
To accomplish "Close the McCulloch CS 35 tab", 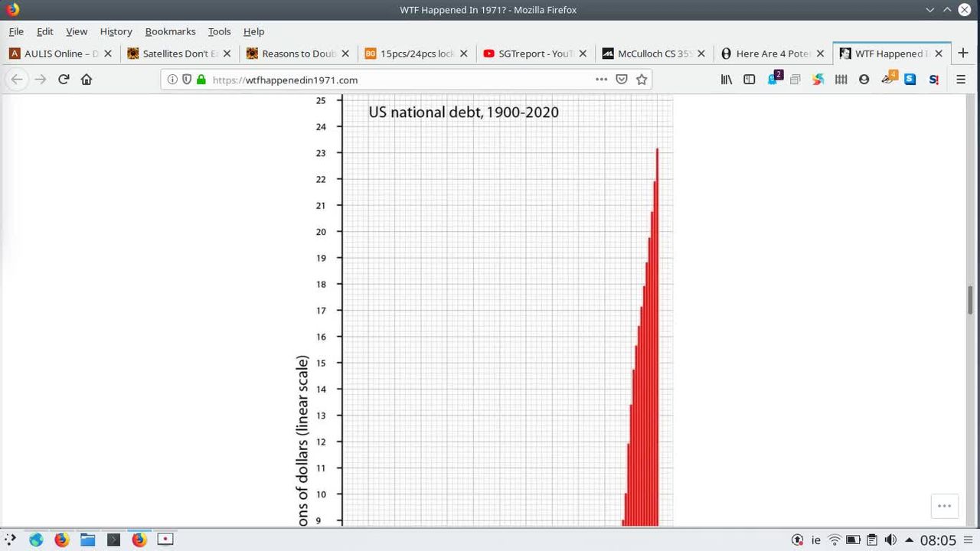I will click(x=701, y=54).
